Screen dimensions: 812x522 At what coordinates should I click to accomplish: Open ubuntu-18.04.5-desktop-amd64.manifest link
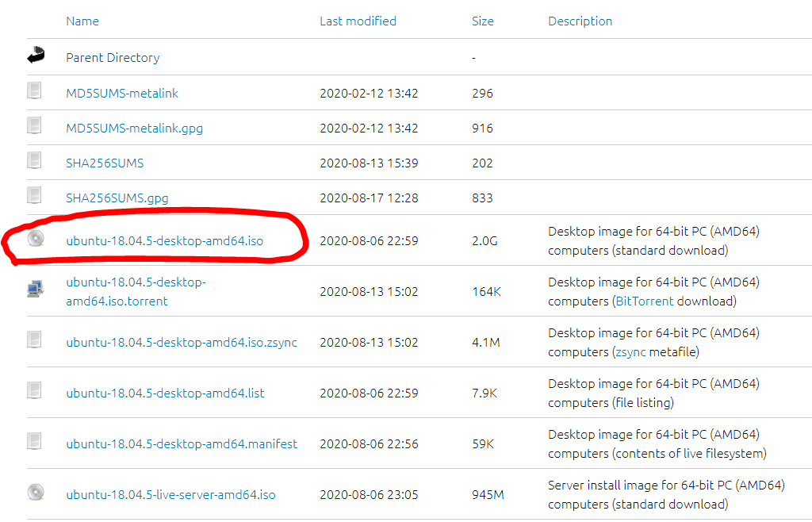182,444
